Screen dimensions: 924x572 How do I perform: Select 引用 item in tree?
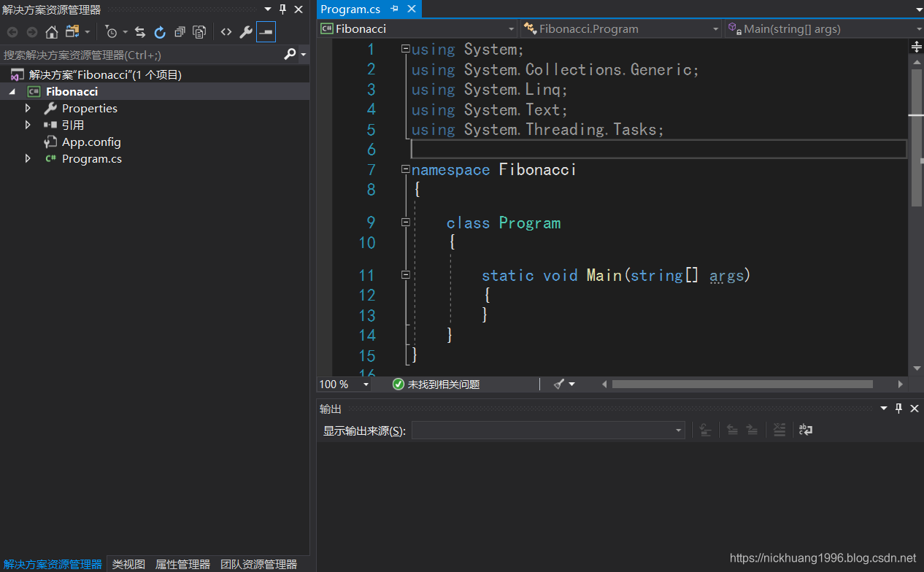click(73, 125)
